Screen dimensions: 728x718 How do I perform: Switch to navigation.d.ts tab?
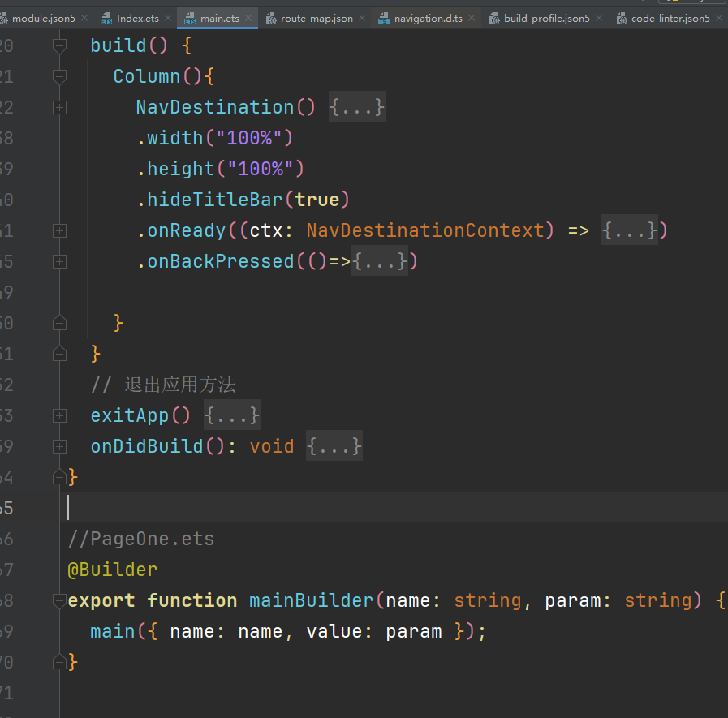coord(428,18)
